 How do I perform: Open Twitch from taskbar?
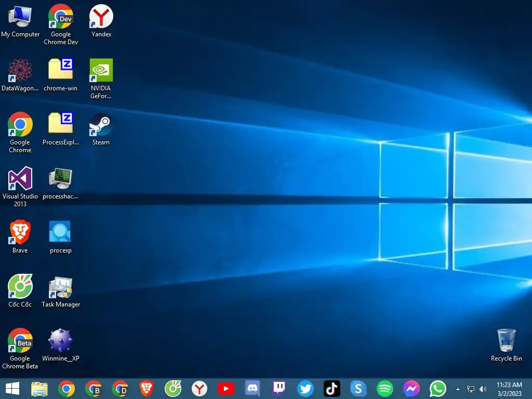(x=279, y=389)
